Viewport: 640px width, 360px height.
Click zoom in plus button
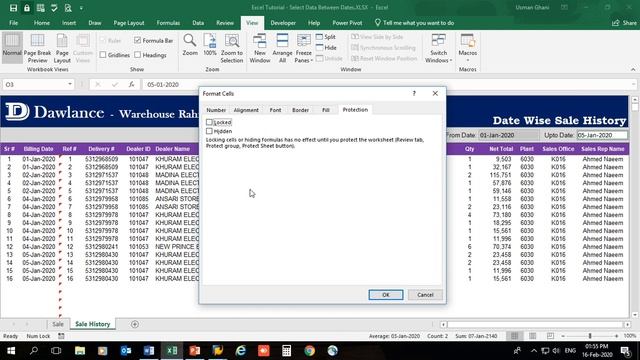616,336
